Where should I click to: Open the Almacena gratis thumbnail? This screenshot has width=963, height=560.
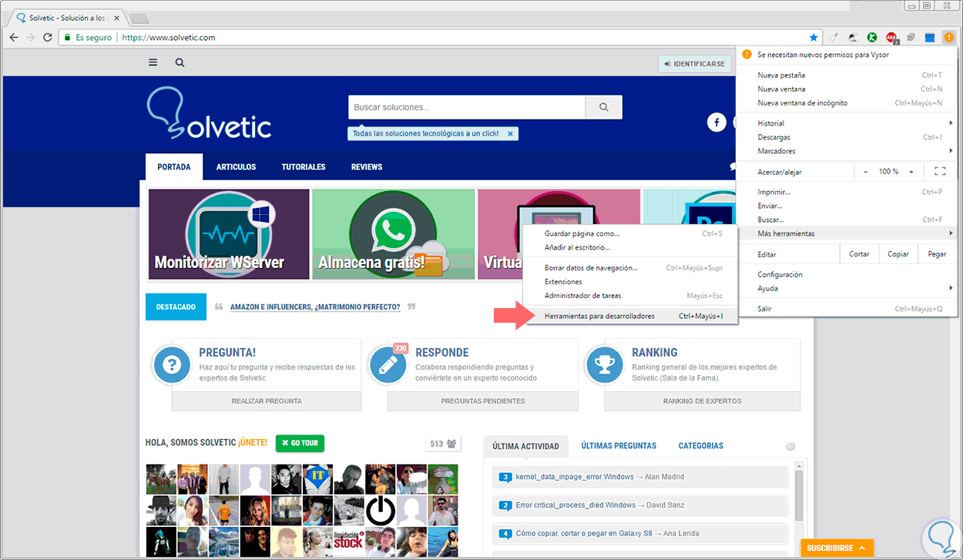tap(394, 234)
